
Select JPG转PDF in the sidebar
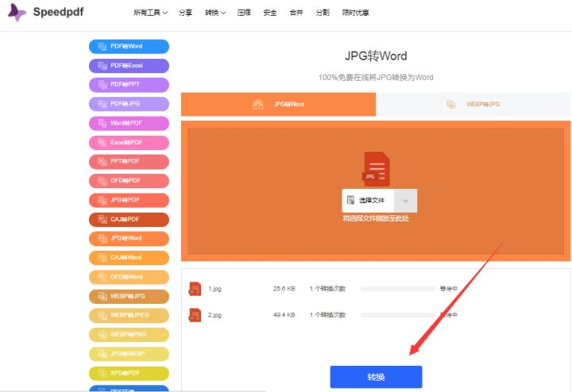(x=129, y=200)
